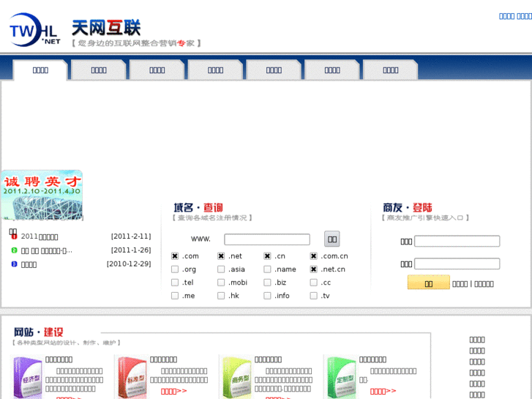Enable the .tel domain checkbox
This screenshot has height=399, width=532.
pyautogui.click(x=175, y=283)
